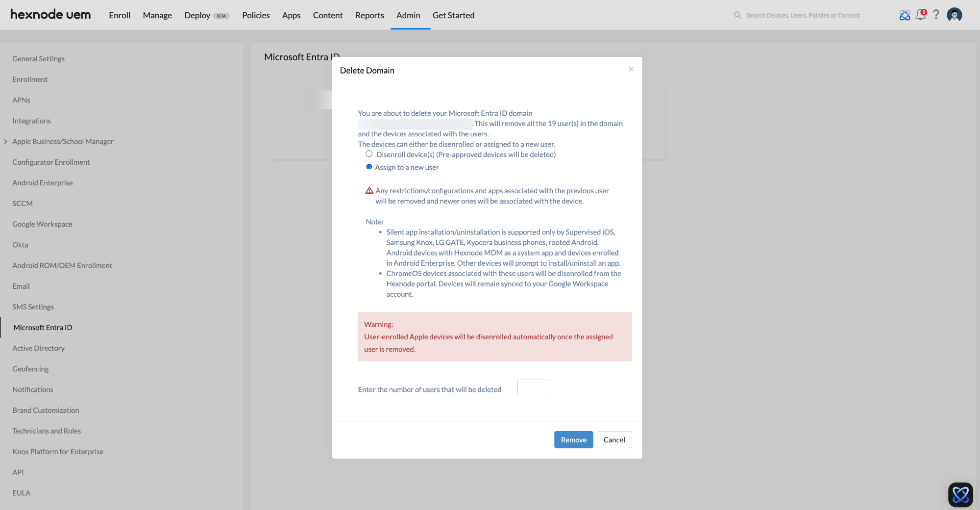The height and width of the screenshot is (510, 980).
Task: Open the Get Started menu
Action: (x=453, y=15)
